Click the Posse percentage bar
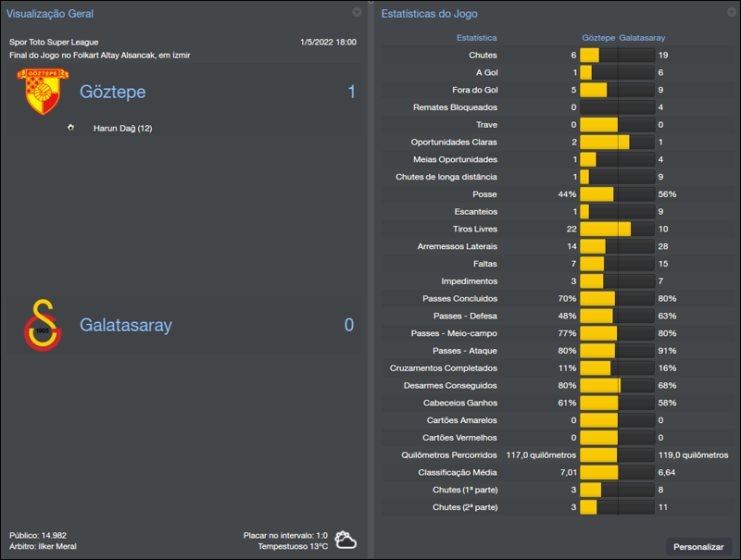Screen dimensions: 741x560 617,193
